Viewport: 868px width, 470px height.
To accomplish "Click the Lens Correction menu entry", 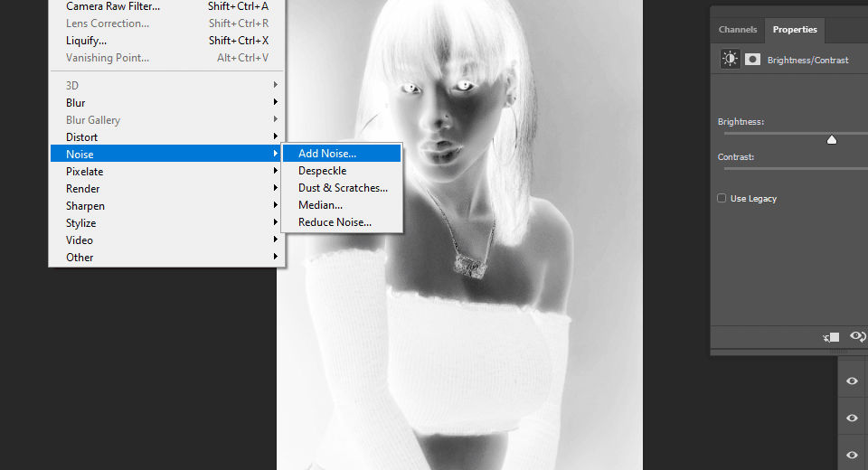I will pos(166,23).
